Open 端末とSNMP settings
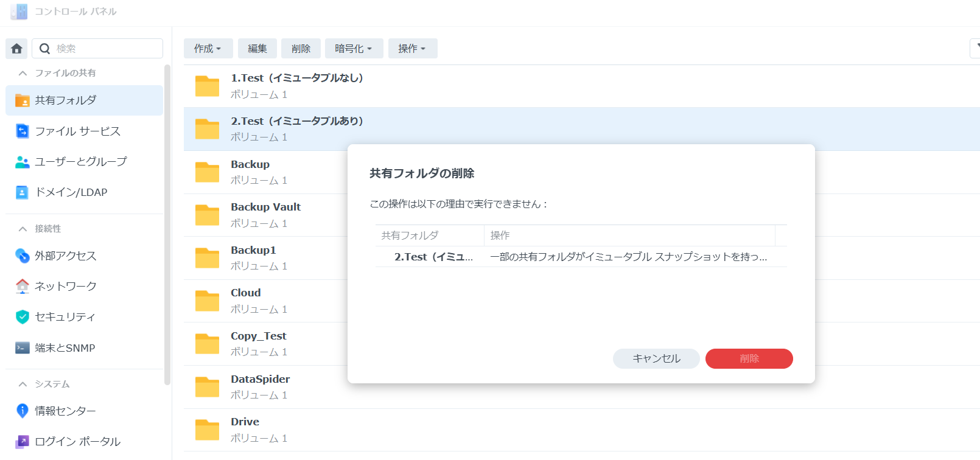 pos(65,348)
